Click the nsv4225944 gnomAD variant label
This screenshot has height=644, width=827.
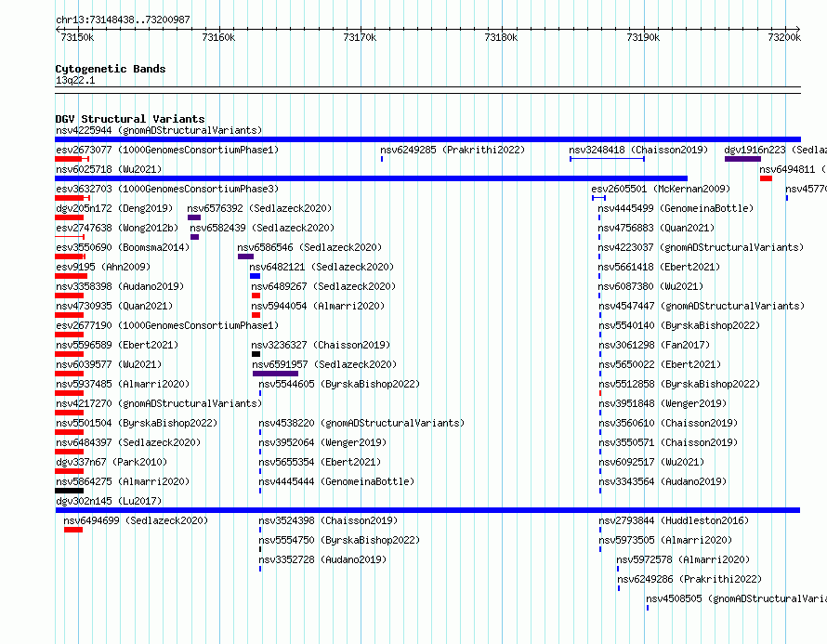pos(159,130)
